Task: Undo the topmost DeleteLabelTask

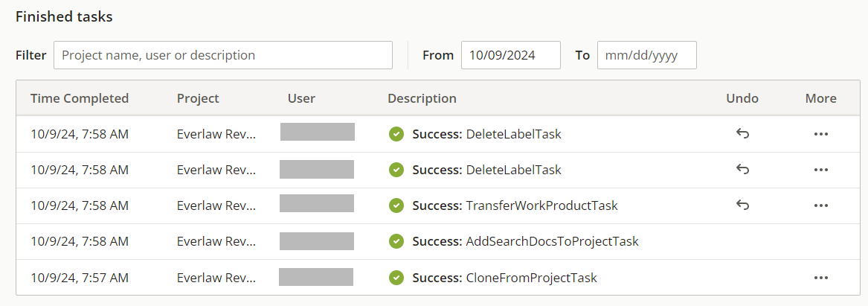Action: pyautogui.click(x=742, y=133)
